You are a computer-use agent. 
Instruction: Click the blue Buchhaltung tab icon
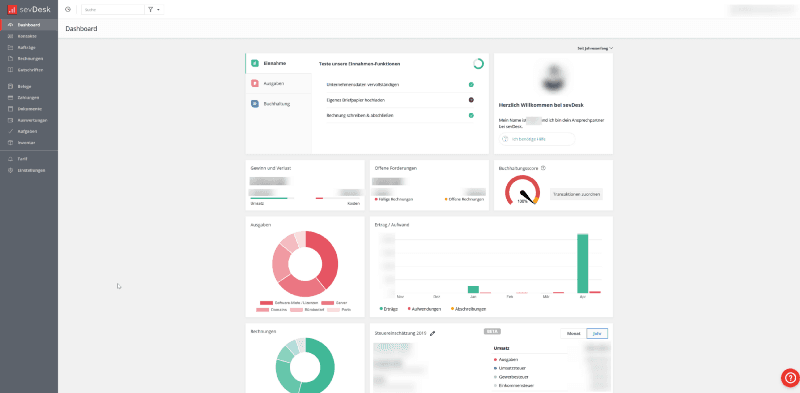click(x=255, y=104)
